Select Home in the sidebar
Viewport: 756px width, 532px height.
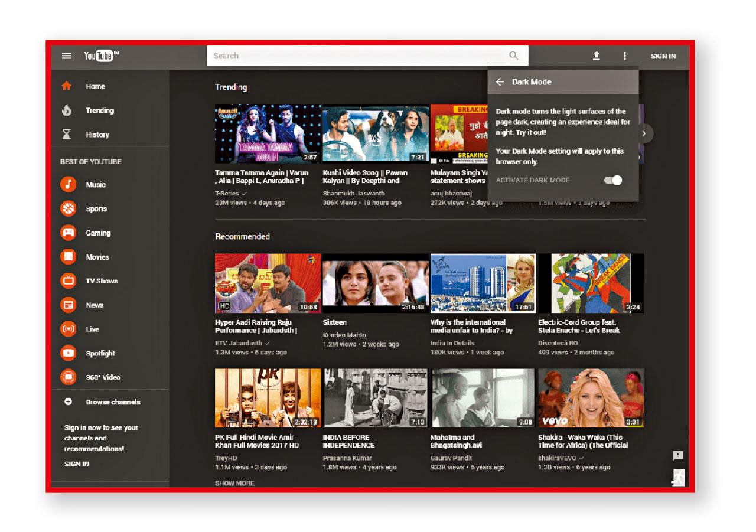[x=95, y=86]
